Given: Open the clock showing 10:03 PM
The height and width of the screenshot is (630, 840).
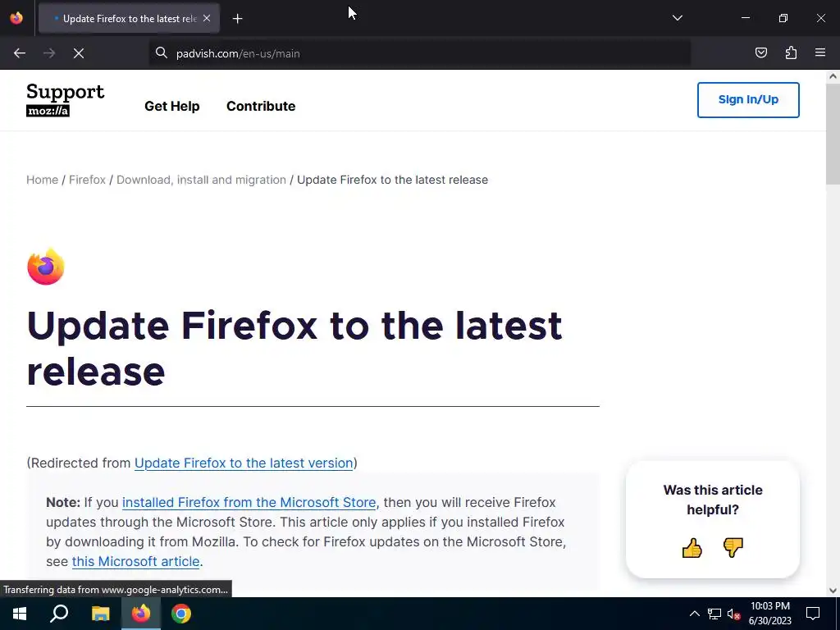Looking at the screenshot, I should (769, 614).
